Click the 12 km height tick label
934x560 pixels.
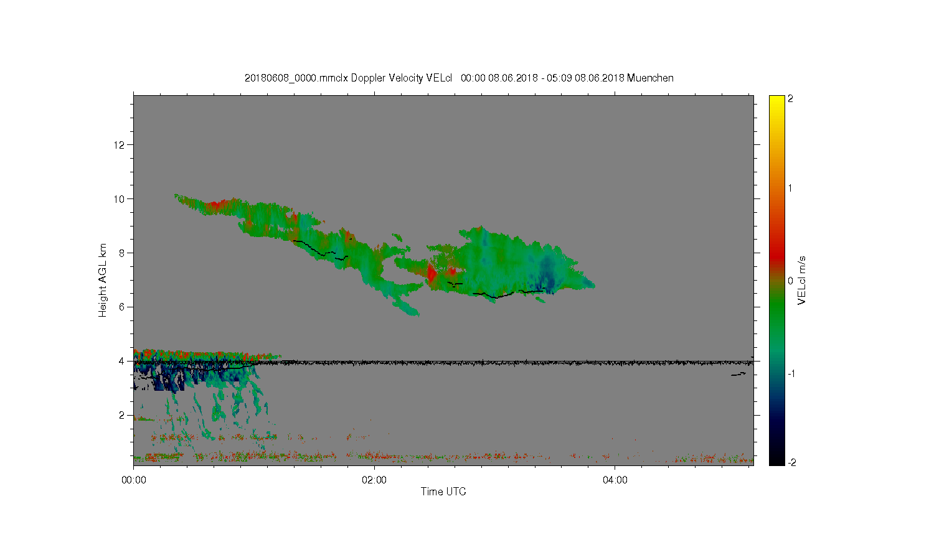[120, 145]
